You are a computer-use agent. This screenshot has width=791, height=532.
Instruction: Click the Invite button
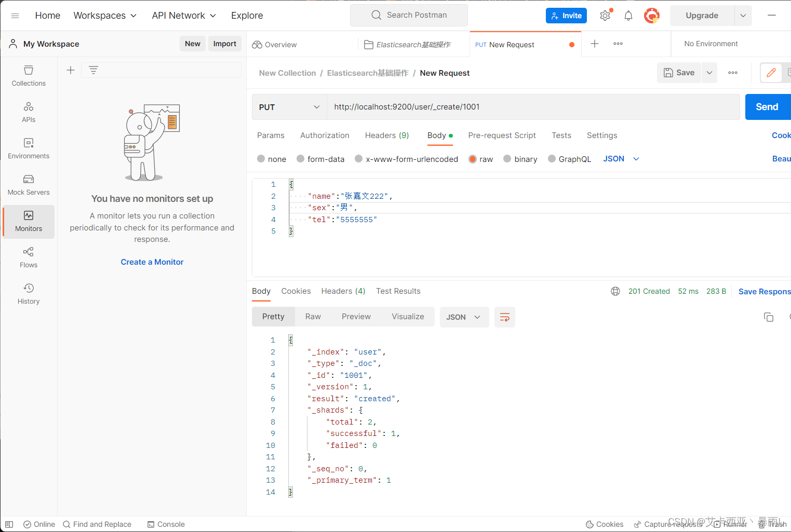[x=567, y=16]
